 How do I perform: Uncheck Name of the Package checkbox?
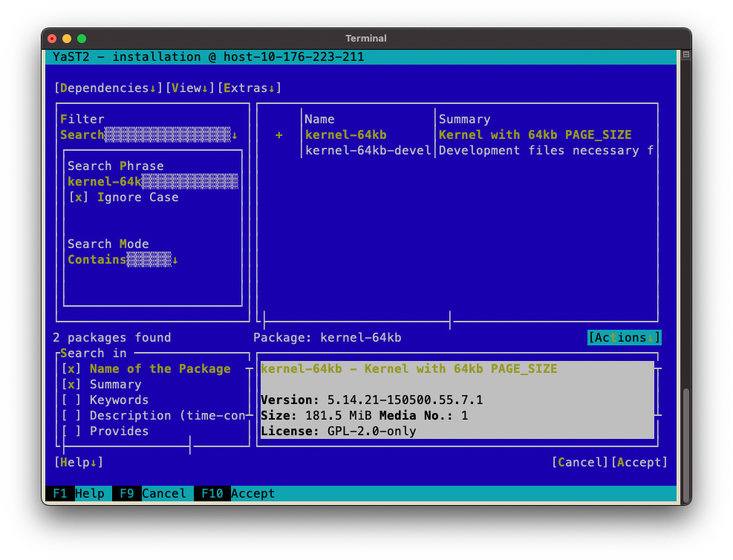[71, 369]
